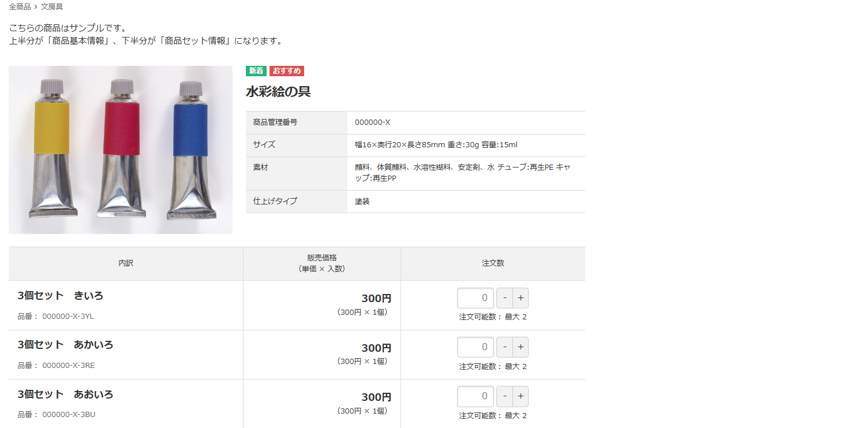Click minus button for あかいろ set
Image resolution: width=868 pixels, height=428 pixels.
point(505,347)
